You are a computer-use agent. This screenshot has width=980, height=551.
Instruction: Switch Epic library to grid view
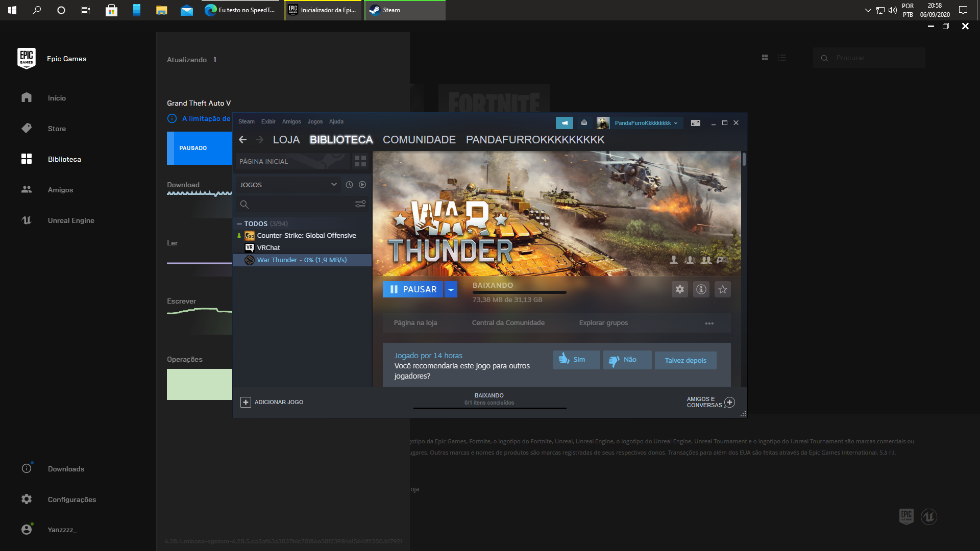tap(765, 58)
